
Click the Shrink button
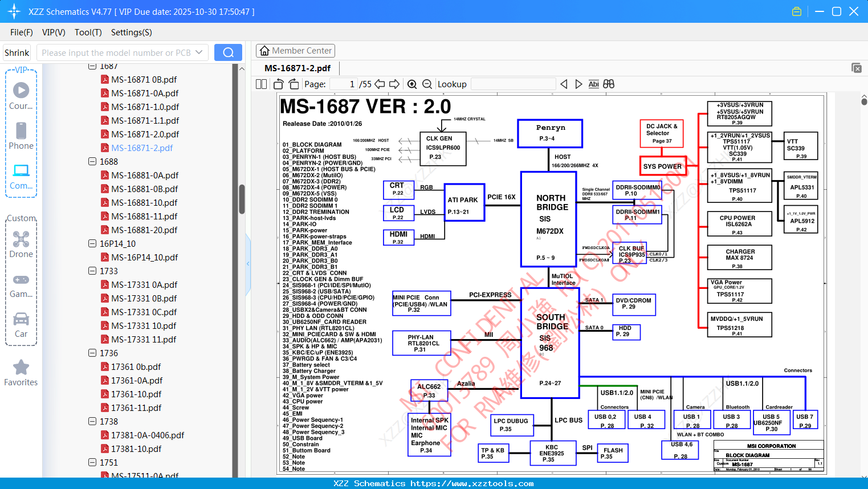[17, 52]
